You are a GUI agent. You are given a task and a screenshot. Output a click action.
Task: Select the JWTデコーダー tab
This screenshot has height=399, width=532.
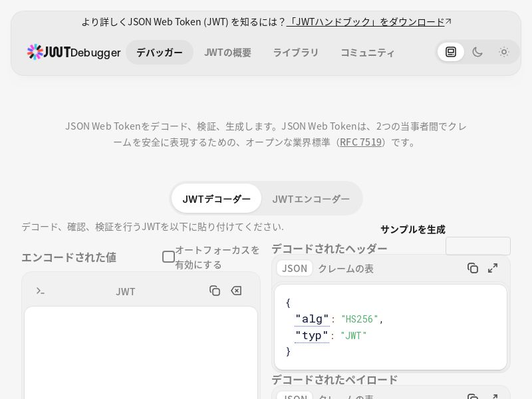[x=216, y=198]
